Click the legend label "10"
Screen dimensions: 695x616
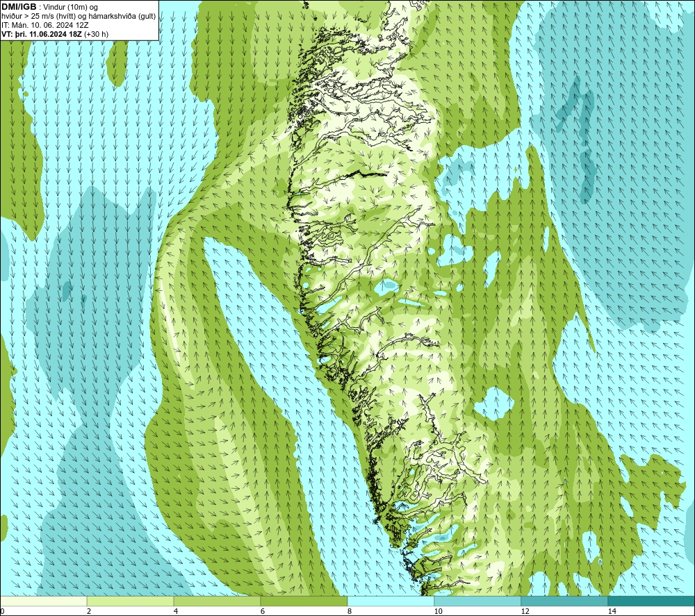pyautogui.click(x=438, y=611)
